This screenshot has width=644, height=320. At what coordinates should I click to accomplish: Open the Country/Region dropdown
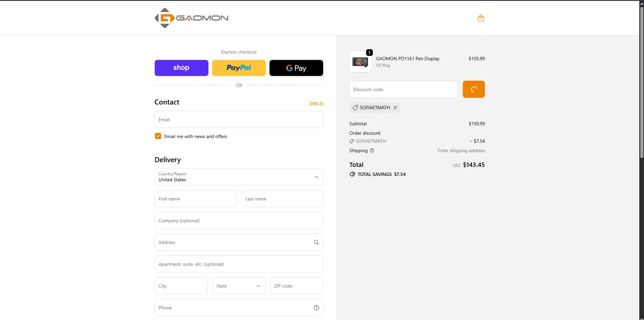click(239, 177)
